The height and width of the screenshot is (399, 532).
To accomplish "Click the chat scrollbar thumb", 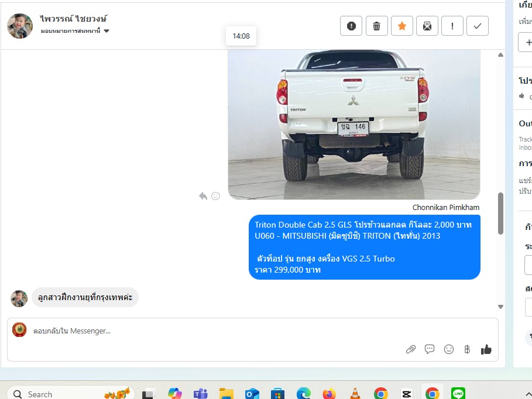I will [x=500, y=214].
